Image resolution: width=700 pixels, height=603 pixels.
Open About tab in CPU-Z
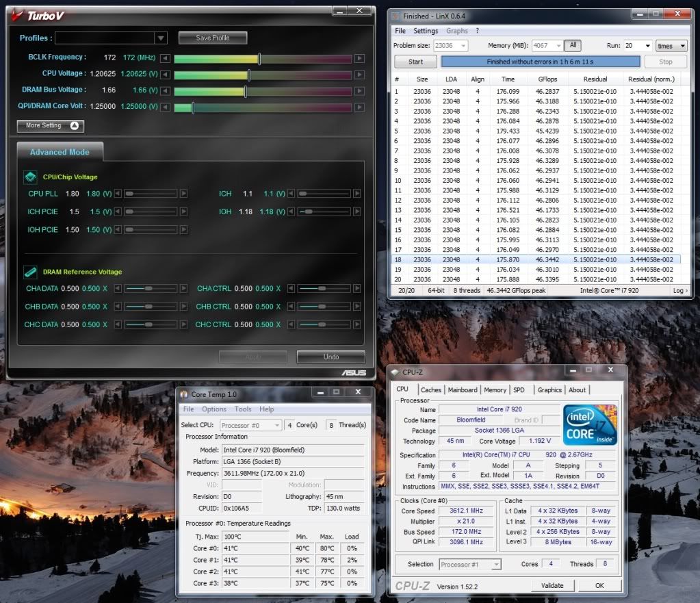click(x=578, y=390)
